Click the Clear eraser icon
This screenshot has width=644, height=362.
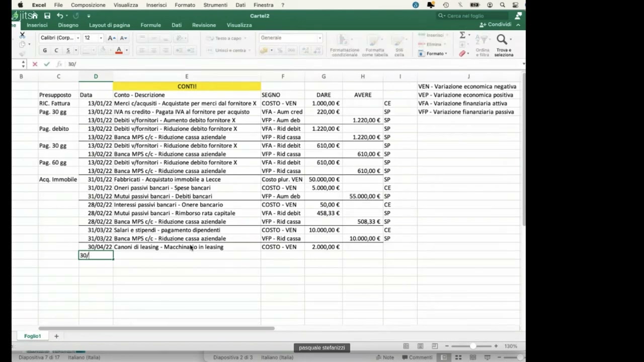pos(462,53)
